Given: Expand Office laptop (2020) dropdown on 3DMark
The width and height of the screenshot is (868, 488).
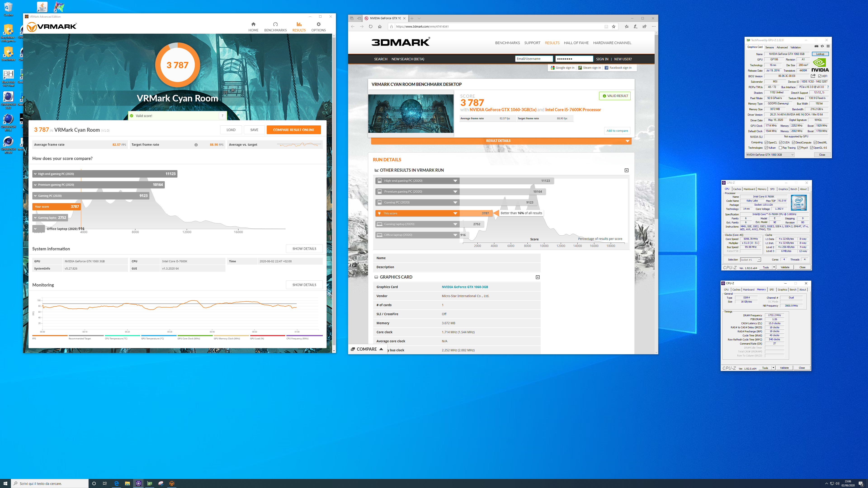Looking at the screenshot, I should pos(455,235).
